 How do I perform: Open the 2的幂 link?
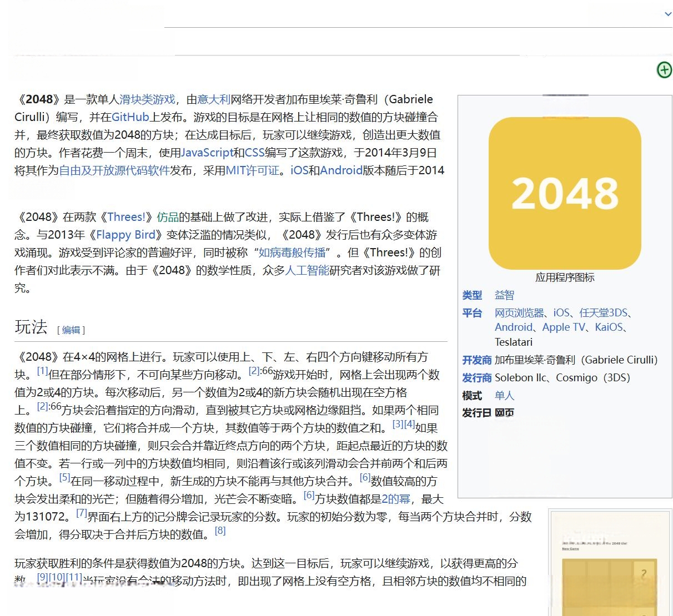click(x=396, y=499)
